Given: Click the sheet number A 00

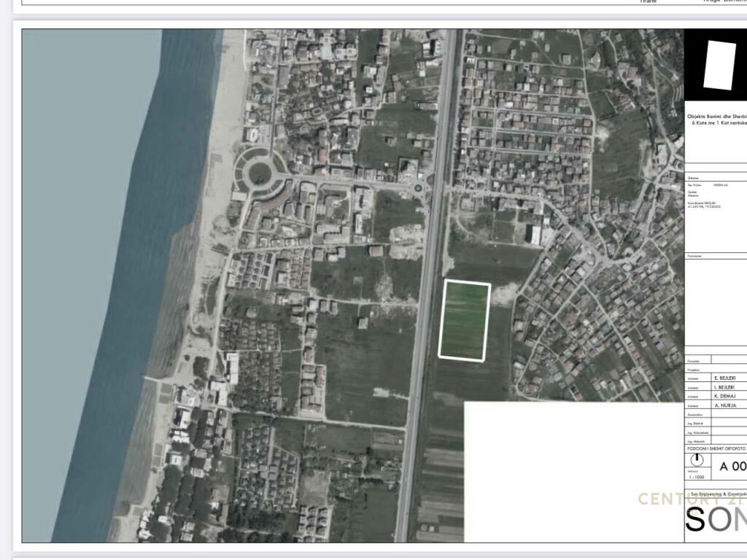Looking at the screenshot, I should pos(732,467).
